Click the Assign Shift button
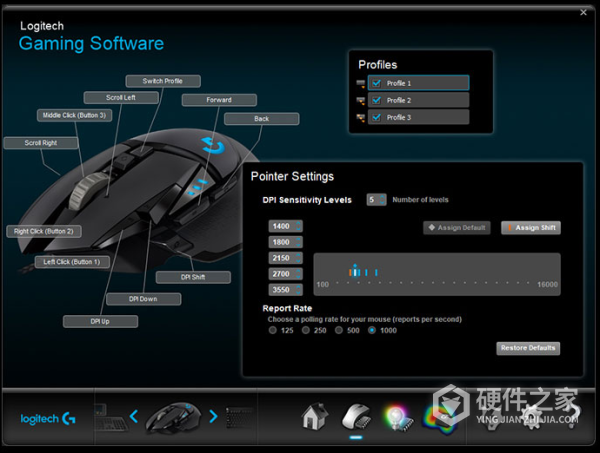 click(x=531, y=228)
